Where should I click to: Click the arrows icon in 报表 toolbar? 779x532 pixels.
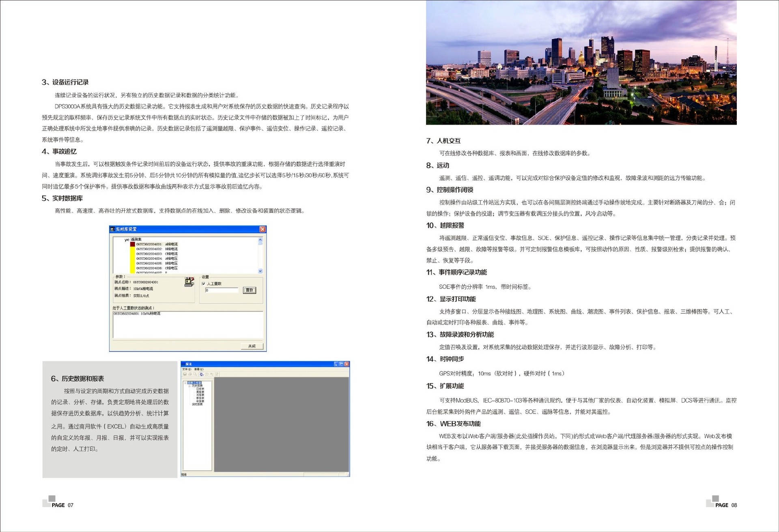(212, 374)
